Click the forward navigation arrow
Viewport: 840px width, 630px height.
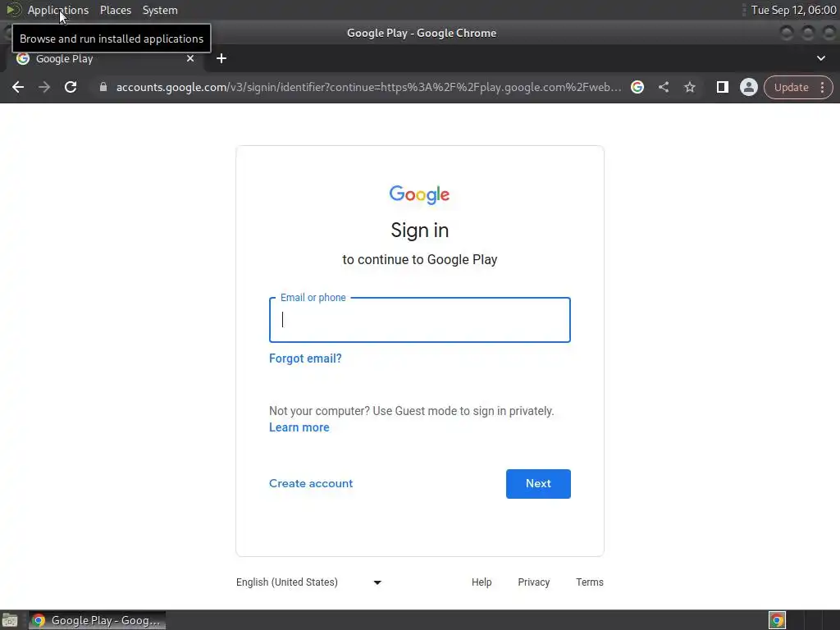(44, 87)
